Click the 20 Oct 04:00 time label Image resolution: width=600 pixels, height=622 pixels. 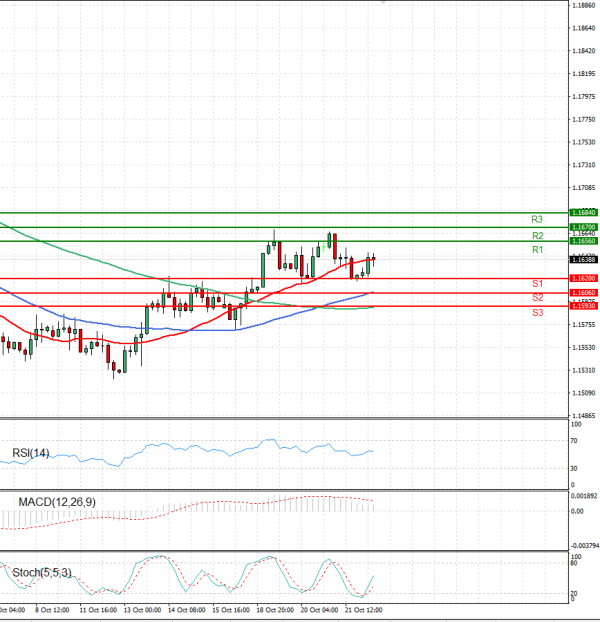pyautogui.click(x=319, y=610)
